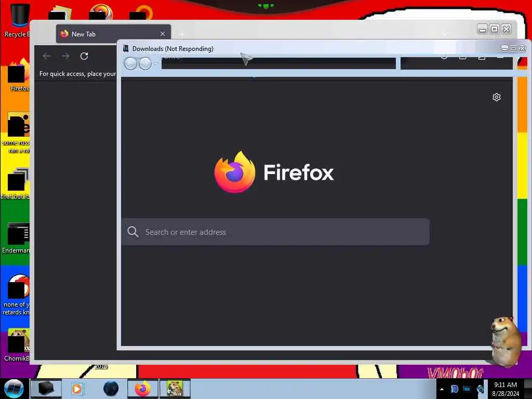Click the Downloads window back button

pos(130,63)
